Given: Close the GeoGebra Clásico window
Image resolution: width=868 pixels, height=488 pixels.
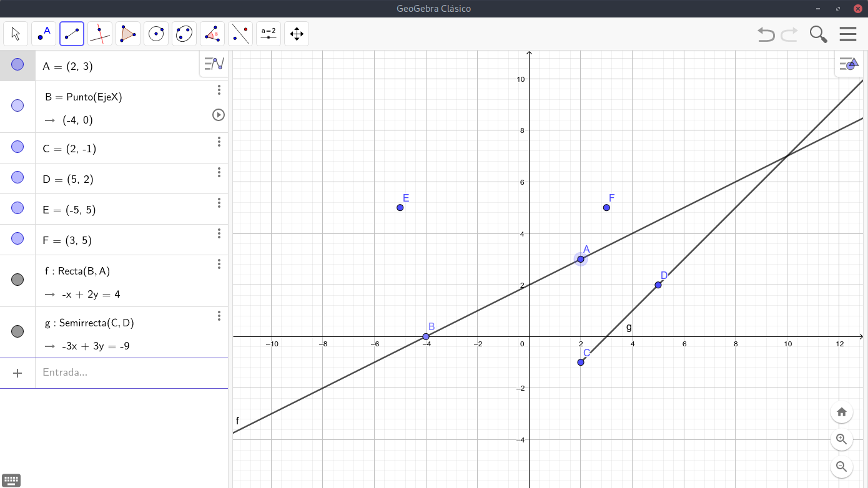Looking at the screenshot, I should click(857, 9).
